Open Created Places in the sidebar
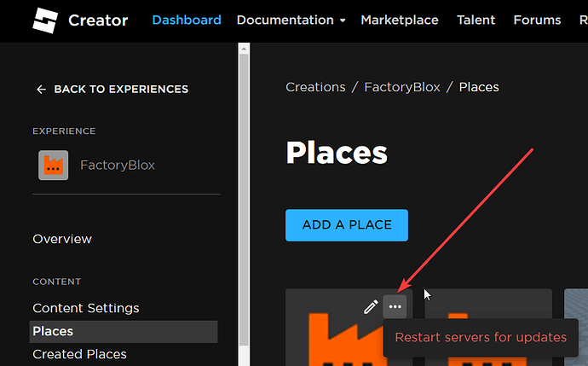 click(x=79, y=354)
